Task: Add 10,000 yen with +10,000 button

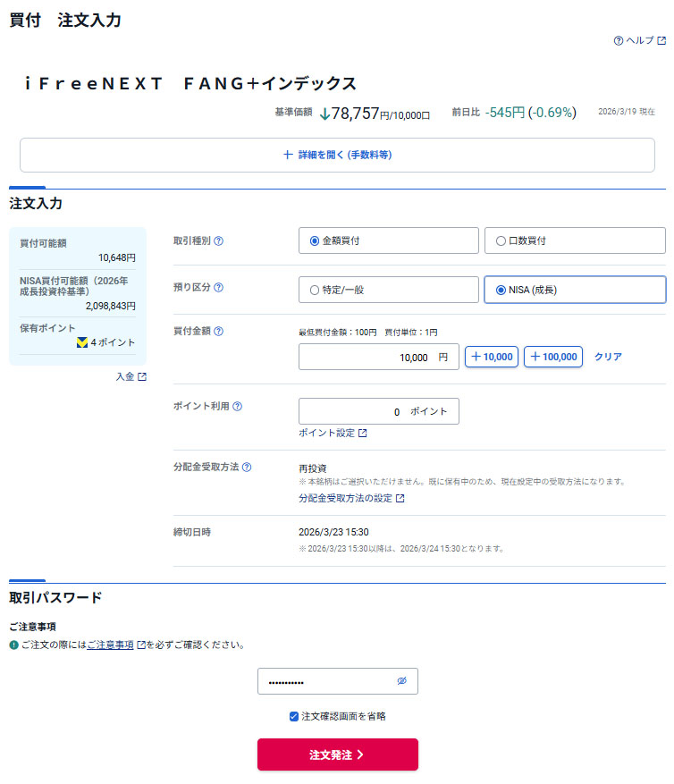Action: click(492, 357)
